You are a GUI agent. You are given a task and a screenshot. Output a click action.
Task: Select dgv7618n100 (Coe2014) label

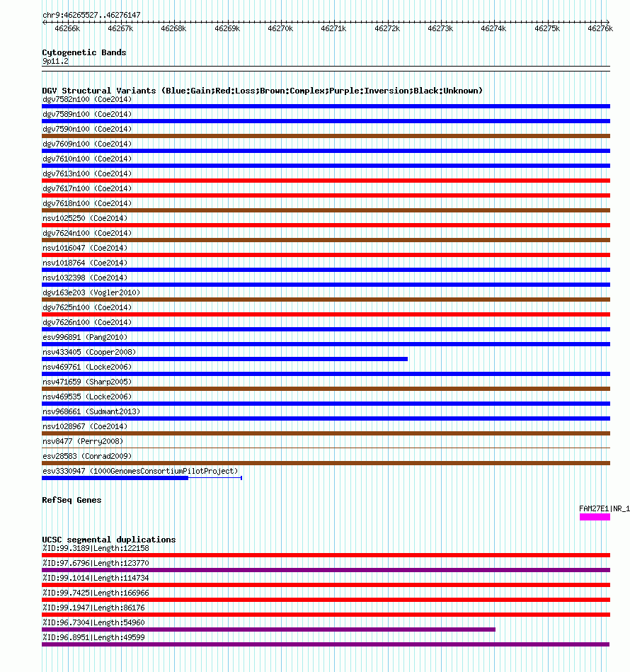point(87,203)
